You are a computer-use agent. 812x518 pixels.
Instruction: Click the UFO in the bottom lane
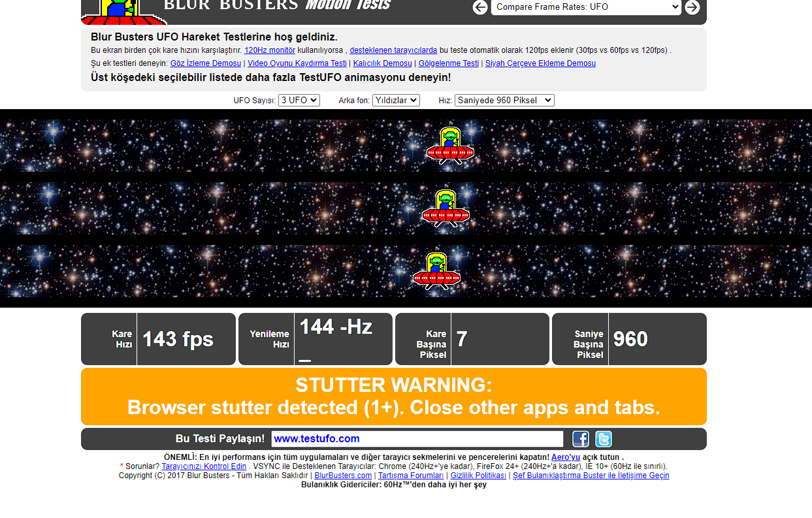click(436, 270)
